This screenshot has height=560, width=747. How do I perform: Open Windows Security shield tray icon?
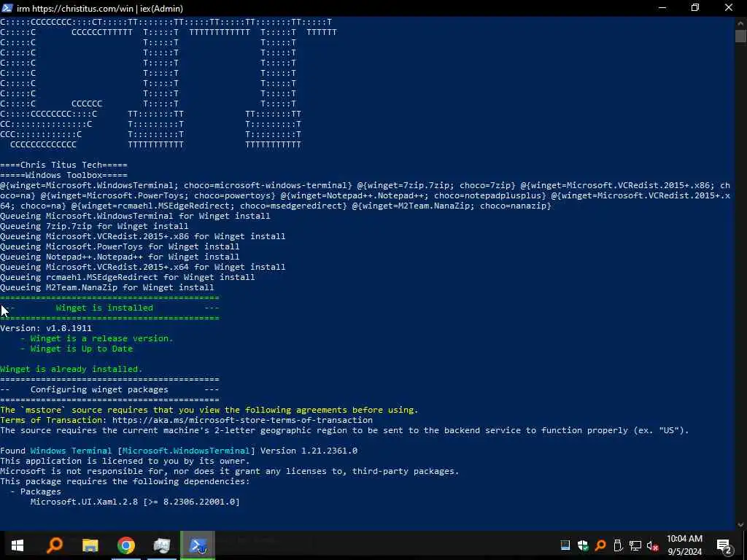click(583, 545)
